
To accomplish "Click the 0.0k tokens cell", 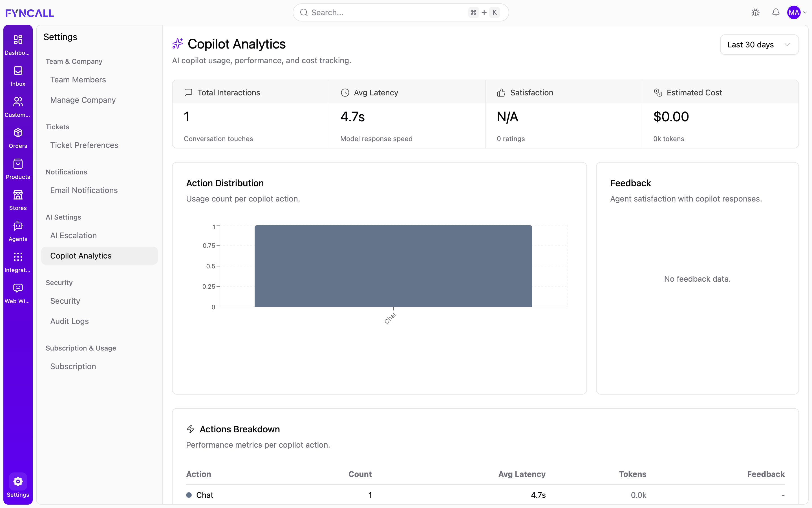I will tap(639, 495).
